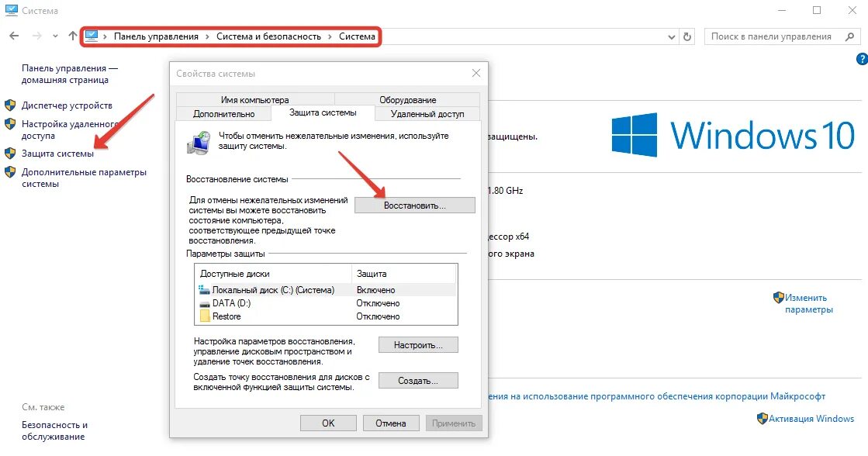
Task: Click the Forward navigation arrow
Action: (x=37, y=36)
